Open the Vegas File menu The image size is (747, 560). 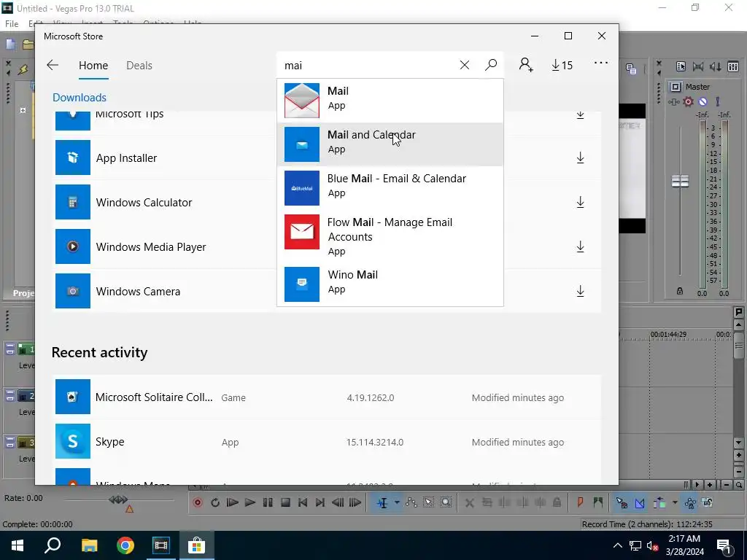pyautogui.click(x=12, y=23)
